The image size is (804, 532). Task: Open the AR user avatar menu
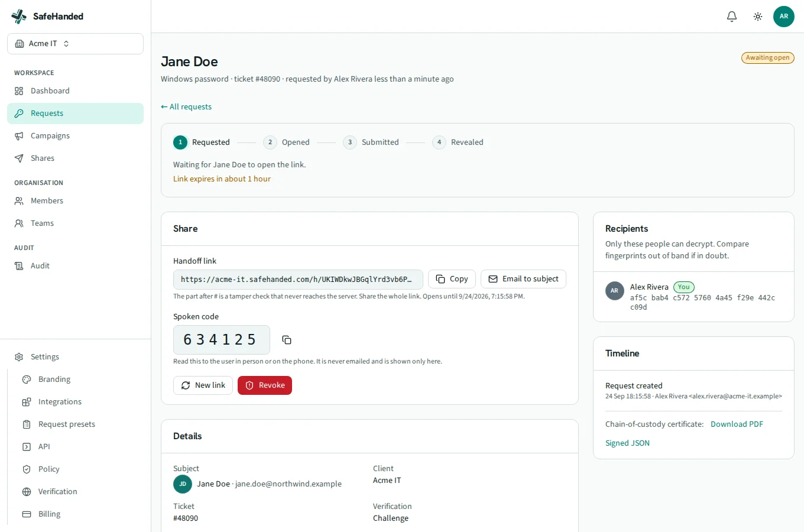pyautogui.click(x=784, y=17)
